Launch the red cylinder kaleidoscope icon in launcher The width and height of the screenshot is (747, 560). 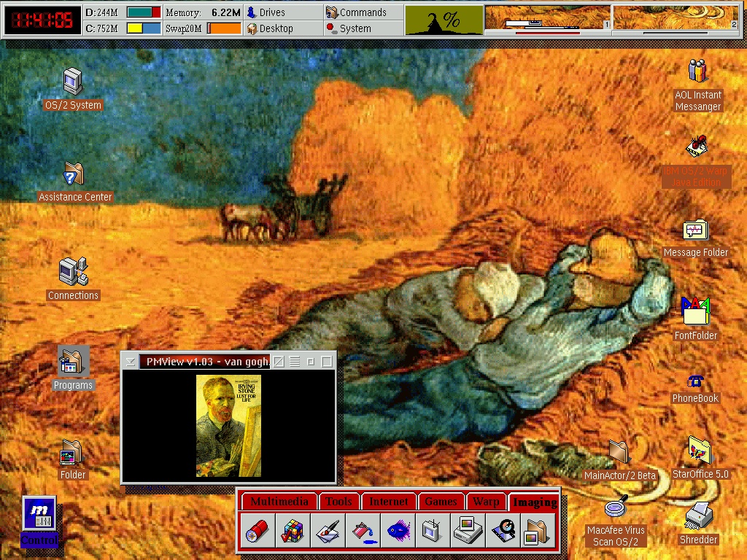click(258, 531)
